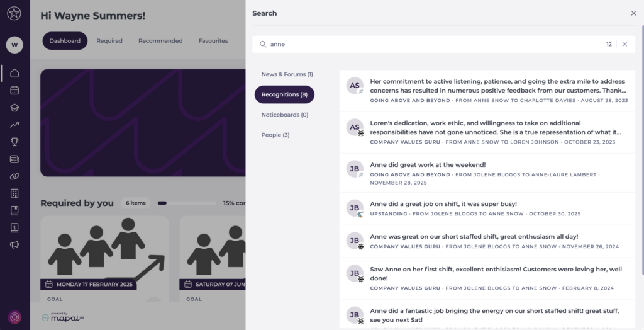The image size is (644, 330).
Task: Select the Recognitions (8) filter
Action: tap(284, 94)
